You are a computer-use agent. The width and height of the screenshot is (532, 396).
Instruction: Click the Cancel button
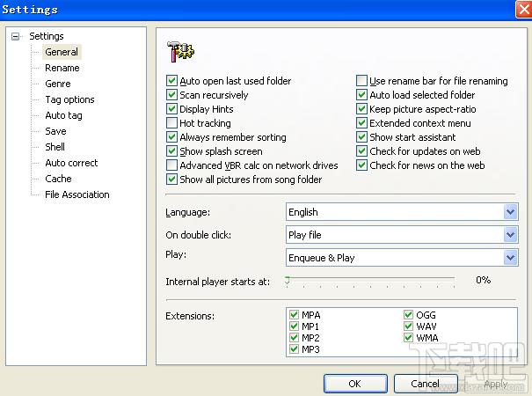click(426, 384)
